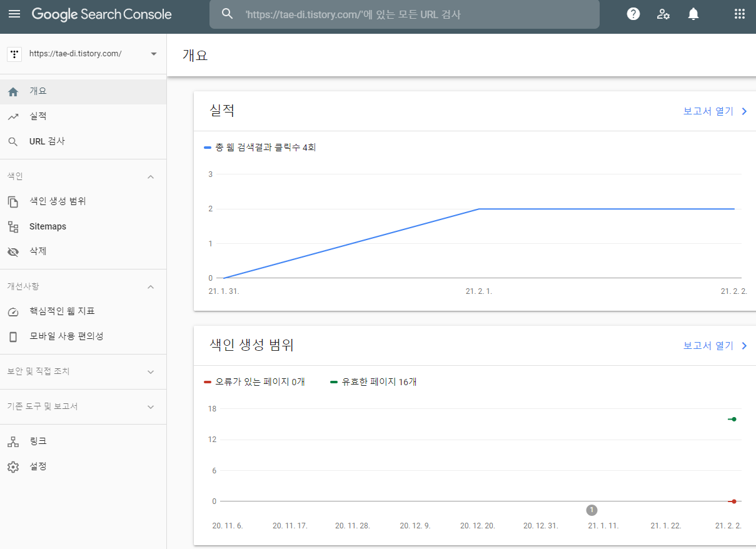Open the hamburger navigation menu
Screen dimensions: 756x549
[x=15, y=14]
